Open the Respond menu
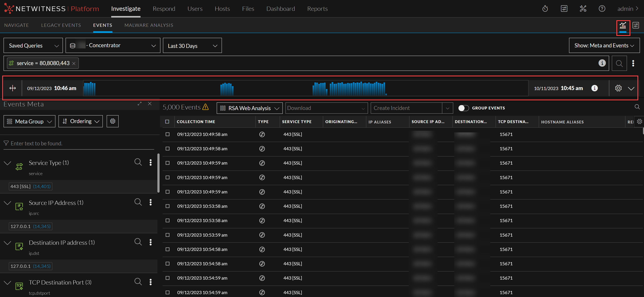The image size is (644, 297). tap(164, 9)
